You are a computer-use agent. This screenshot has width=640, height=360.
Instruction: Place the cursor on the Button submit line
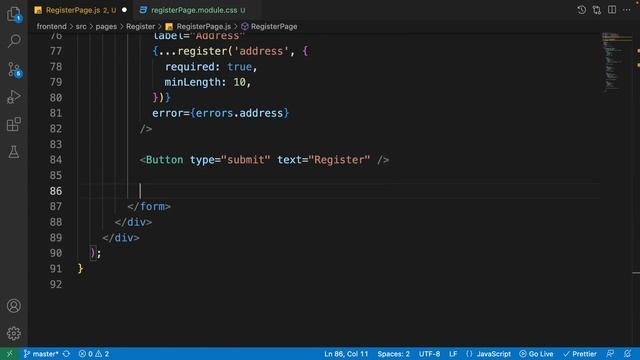[264, 160]
